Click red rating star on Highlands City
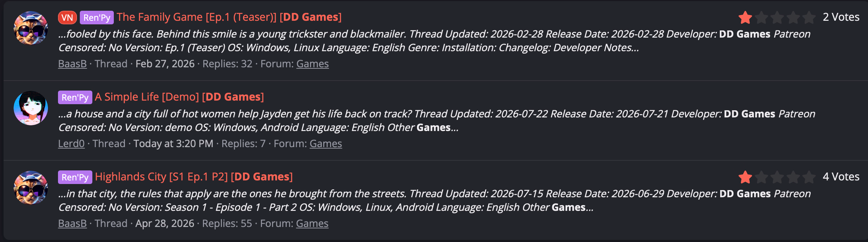868x242 pixels. coord(745,177)
